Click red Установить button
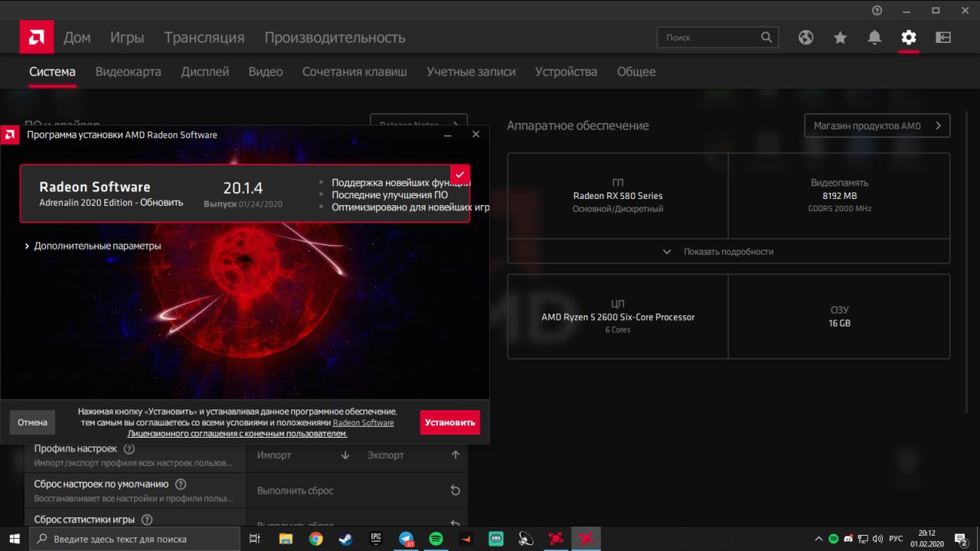Viewport: 980px width, 551px height. pyautogui.click(x=450, y=422)
